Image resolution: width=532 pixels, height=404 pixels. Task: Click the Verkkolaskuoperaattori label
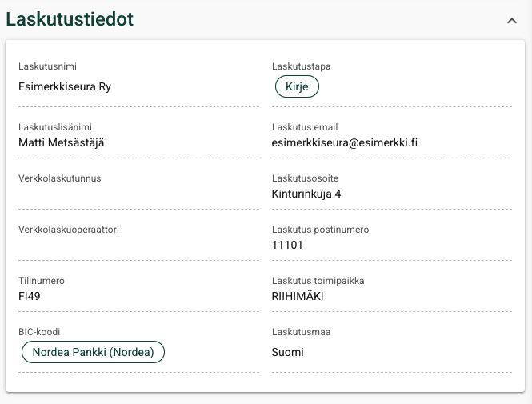(69, 230)
